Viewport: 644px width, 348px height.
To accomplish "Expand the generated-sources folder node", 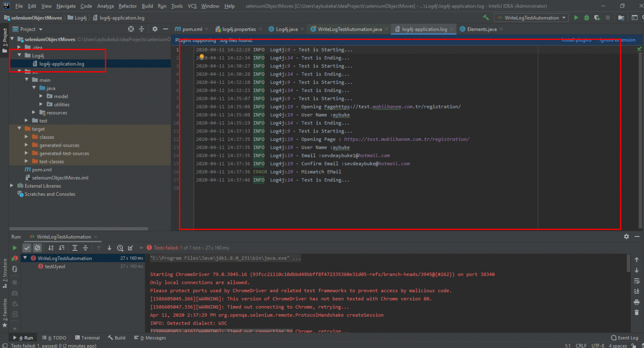I will point(27,145).
